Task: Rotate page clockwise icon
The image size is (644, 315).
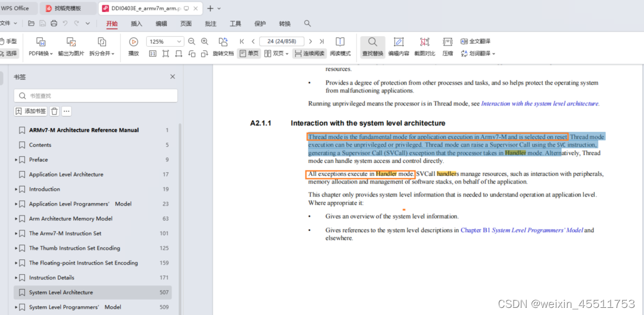Action: 205,53
